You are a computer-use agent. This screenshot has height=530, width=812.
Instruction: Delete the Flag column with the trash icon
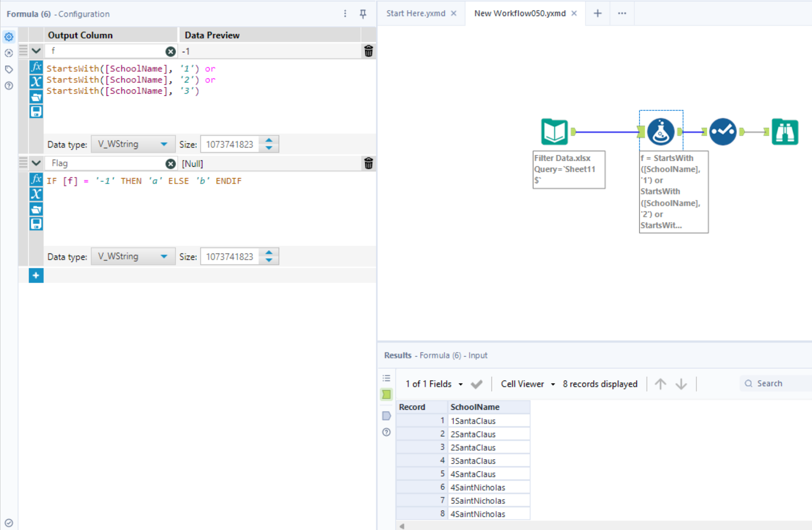pos(368,163)
